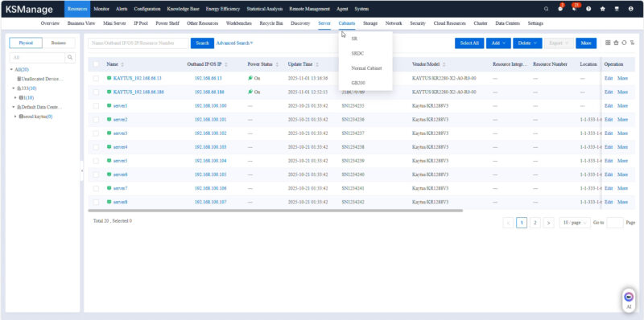Collapse the Default Data Center tree node
The image size is (644, 320).
[x=14, y=107]
